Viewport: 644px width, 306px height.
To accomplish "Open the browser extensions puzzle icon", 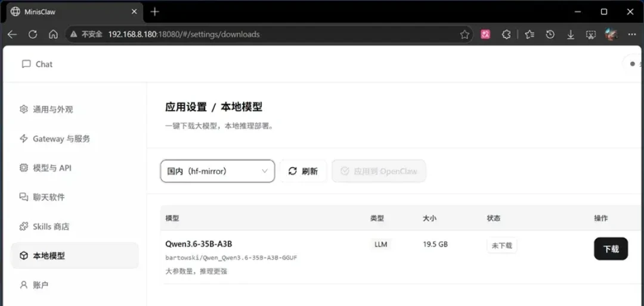I will 506,35.
